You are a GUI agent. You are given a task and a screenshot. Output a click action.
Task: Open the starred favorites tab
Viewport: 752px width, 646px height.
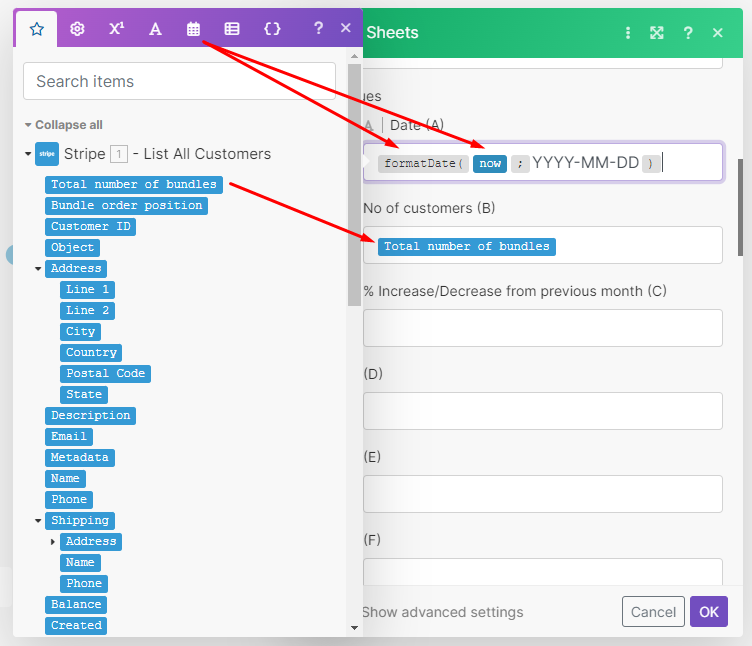pos(36,29)
